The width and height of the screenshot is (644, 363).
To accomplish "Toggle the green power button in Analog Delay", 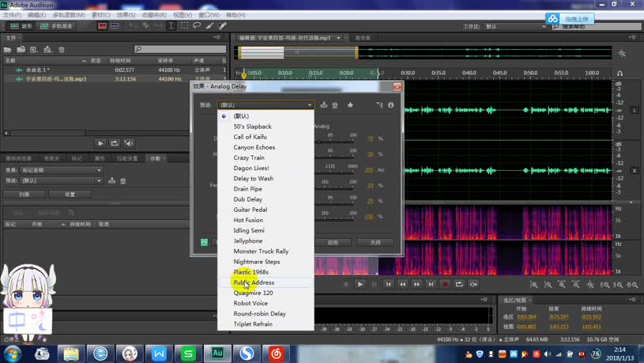I will (x=204, y=243).
